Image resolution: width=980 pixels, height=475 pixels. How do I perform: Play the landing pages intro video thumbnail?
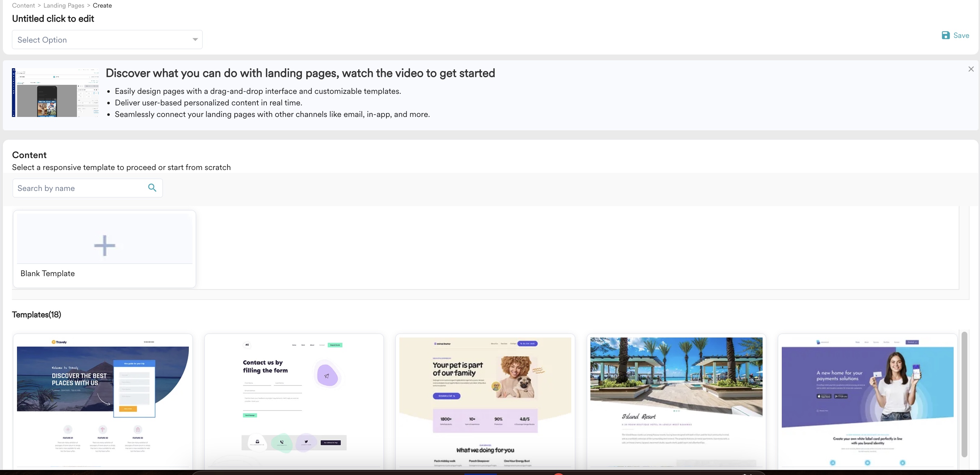pos(56,92)
